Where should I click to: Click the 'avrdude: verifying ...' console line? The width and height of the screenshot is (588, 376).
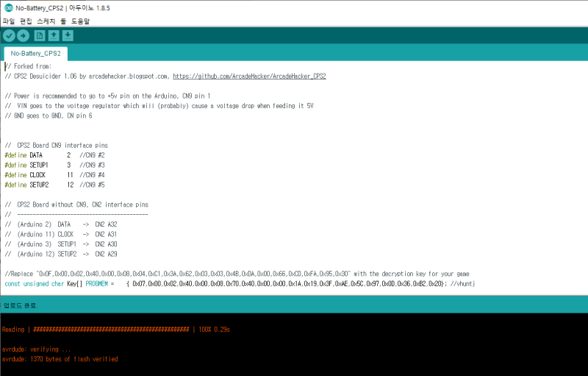coord(36,350)
